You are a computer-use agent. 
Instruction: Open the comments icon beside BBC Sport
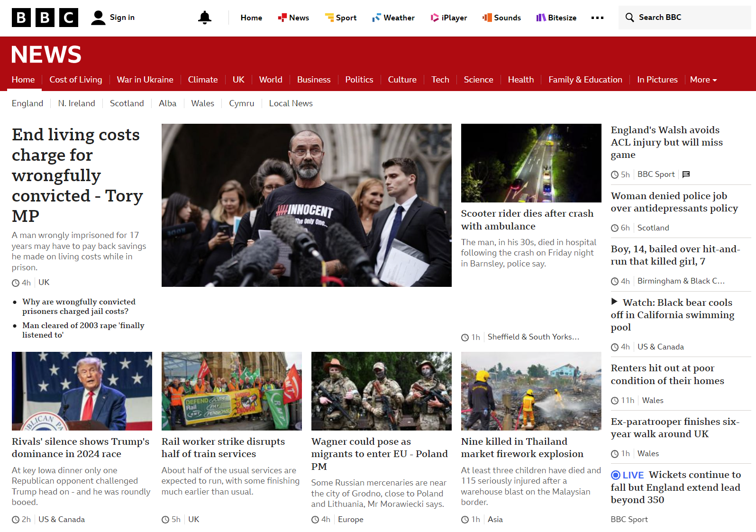(686, 174)
